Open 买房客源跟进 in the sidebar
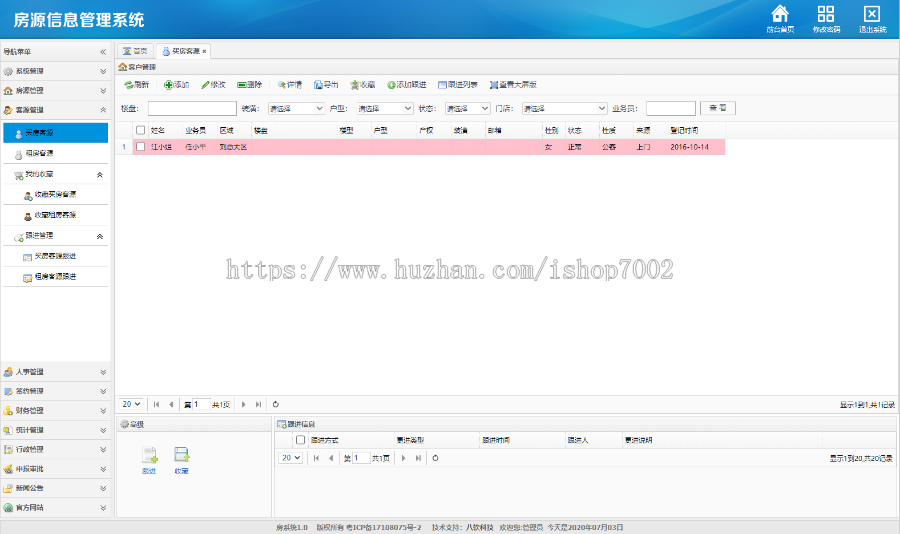Viewport: 900px width, 534px height. [56, 256]
